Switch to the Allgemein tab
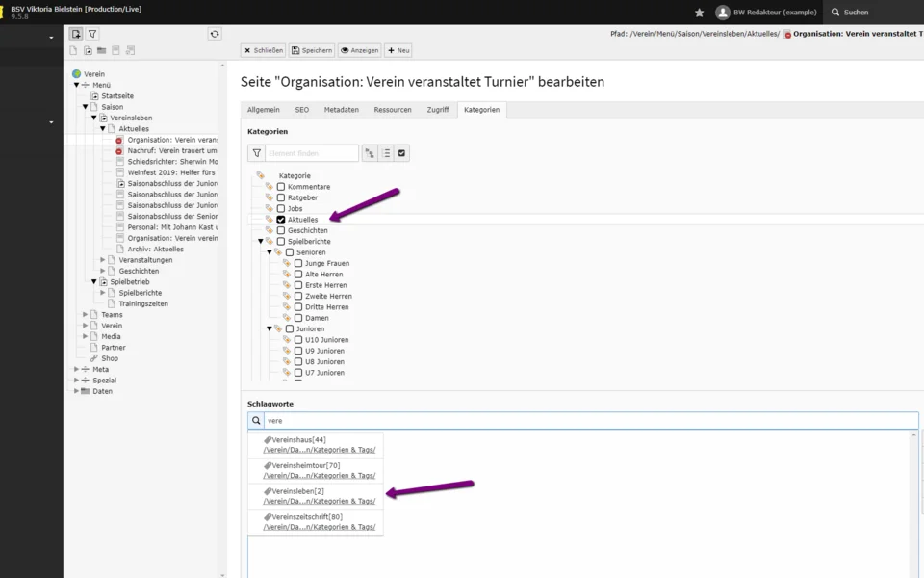The height and width of the screenshot is (578, 924). (264, 110)
